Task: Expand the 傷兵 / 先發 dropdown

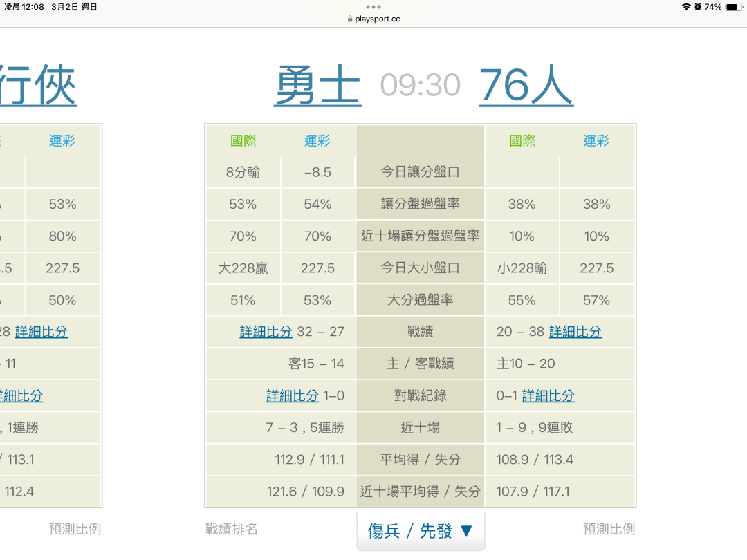Action: [x=421, y=530]
